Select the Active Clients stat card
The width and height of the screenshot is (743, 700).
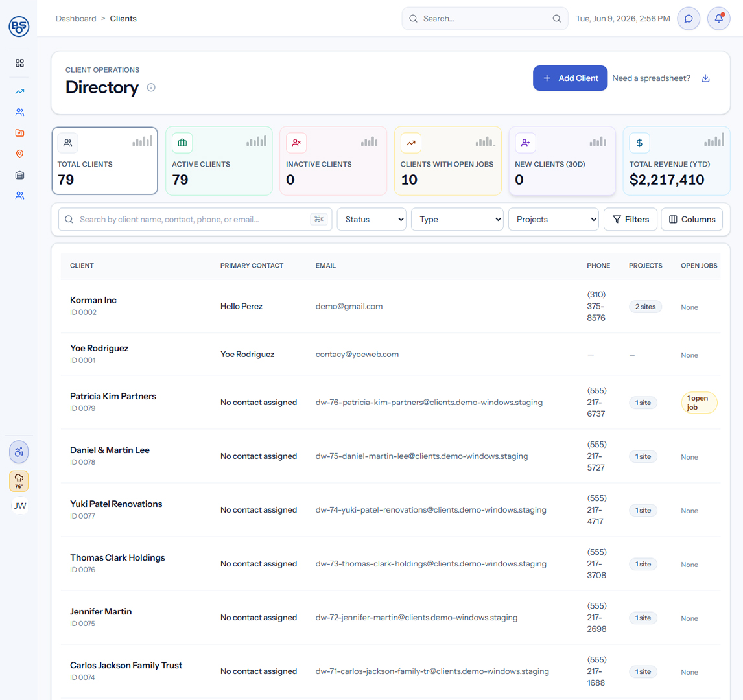(219, 161)
